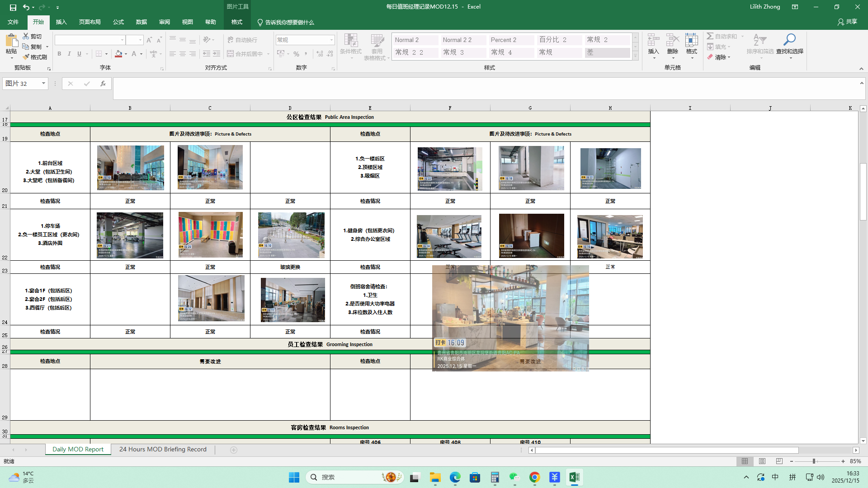Click the Insert Function fx icon
868x488 pixels.
point(103,84)
